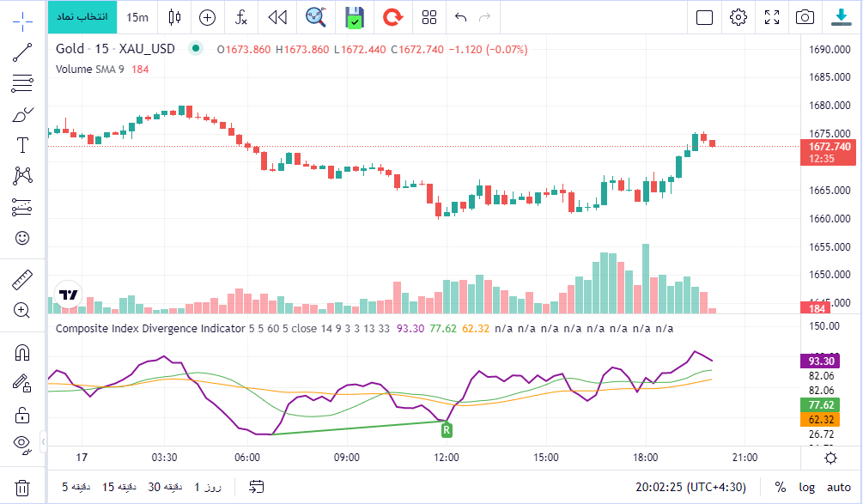Delete drawings with the trash icon
863x504 pixels.
pyautogui.click(x=23, y=487)
